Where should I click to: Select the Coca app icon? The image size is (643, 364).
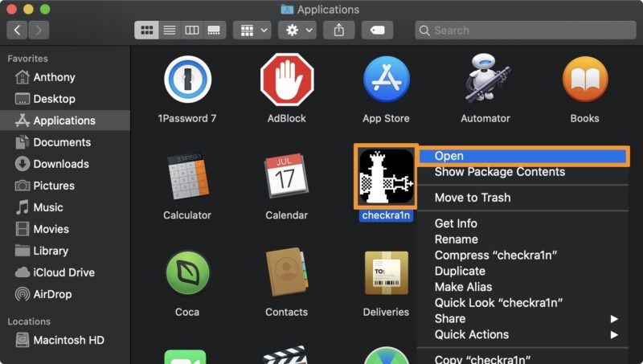(x=187, y=273)
